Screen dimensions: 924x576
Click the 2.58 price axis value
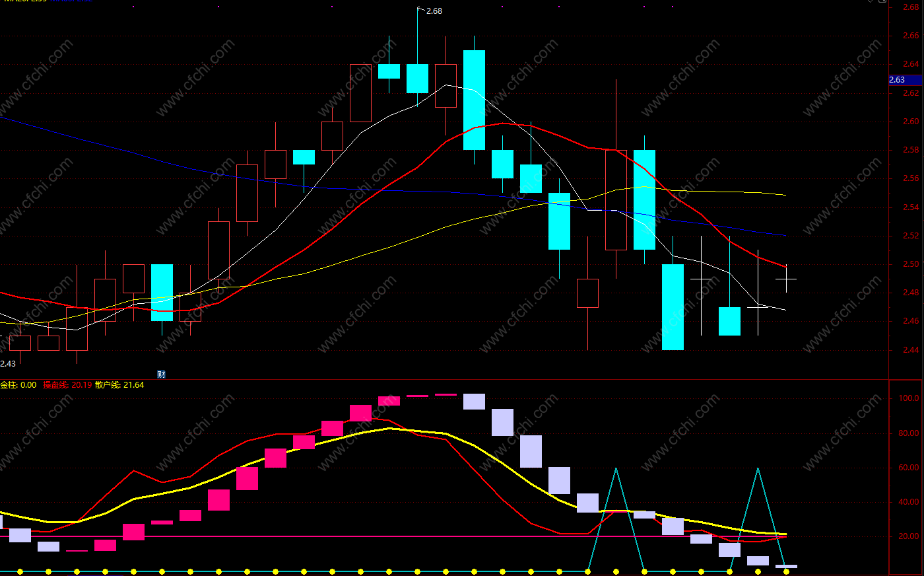pos(911,150)
